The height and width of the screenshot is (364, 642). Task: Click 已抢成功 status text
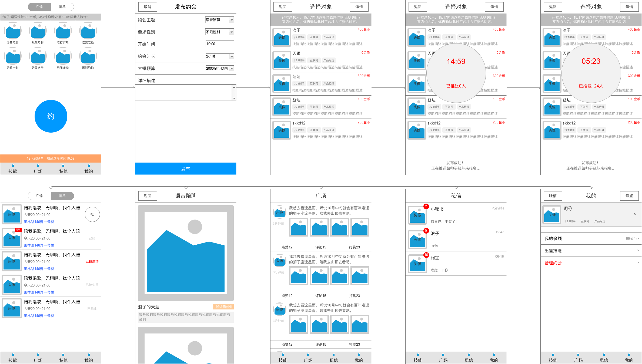92,261
